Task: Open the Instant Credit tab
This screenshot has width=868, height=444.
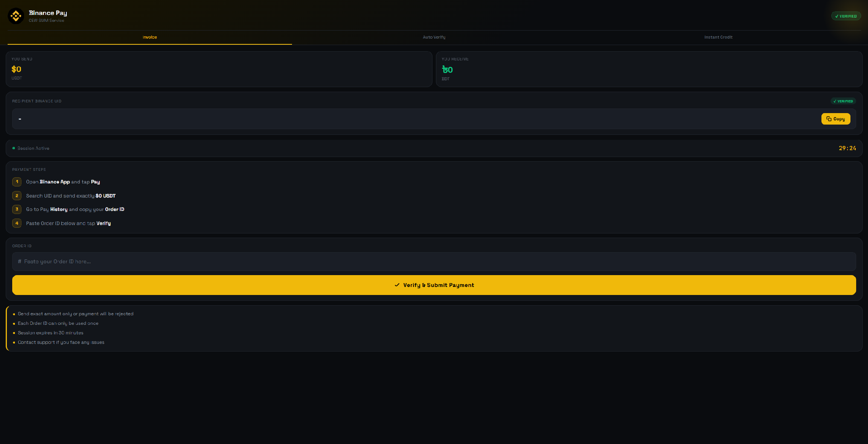Action: [x=718, y=37]
